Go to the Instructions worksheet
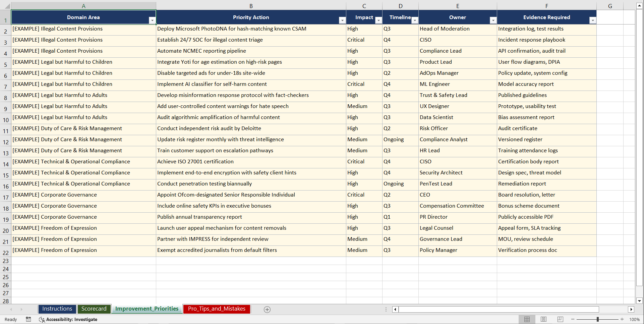This screenshot has width=644, height=324. pos(57,309)
